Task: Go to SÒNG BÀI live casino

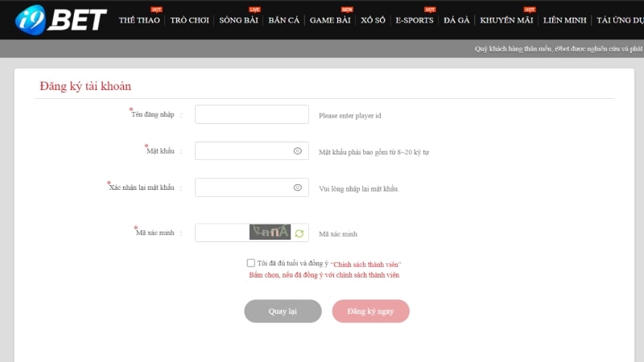Action: 239,20
